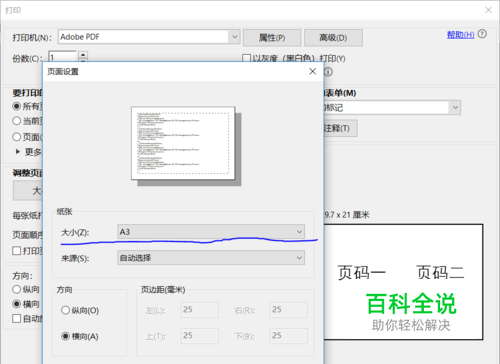
Task: Click the print preview showing 页码一 页码二
Action: point(403,282)
